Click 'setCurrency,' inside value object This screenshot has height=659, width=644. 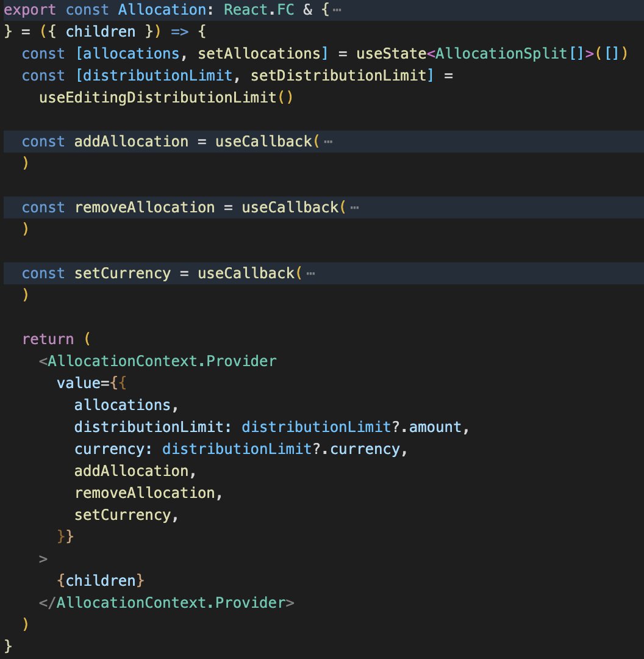coord(126,515)
